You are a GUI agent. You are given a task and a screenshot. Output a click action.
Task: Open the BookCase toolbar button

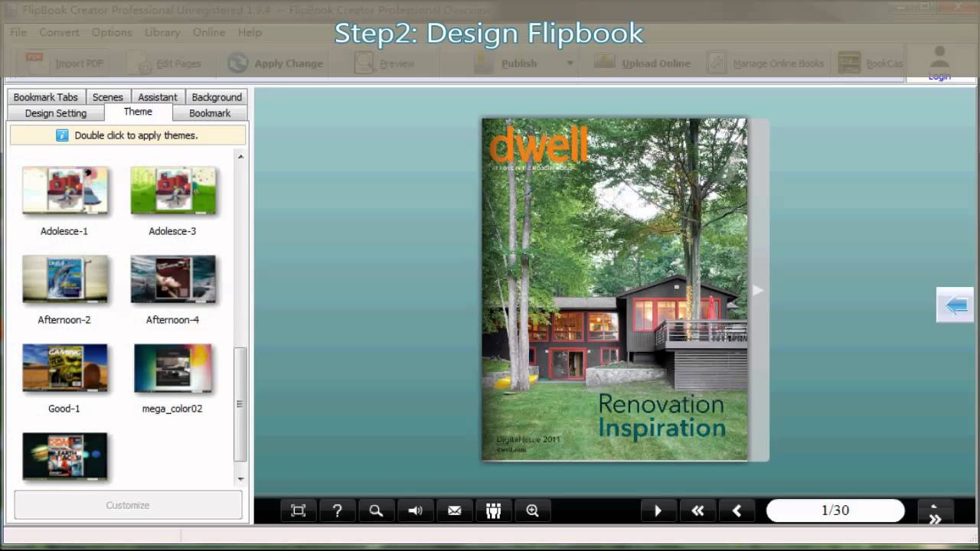(871, 64)
